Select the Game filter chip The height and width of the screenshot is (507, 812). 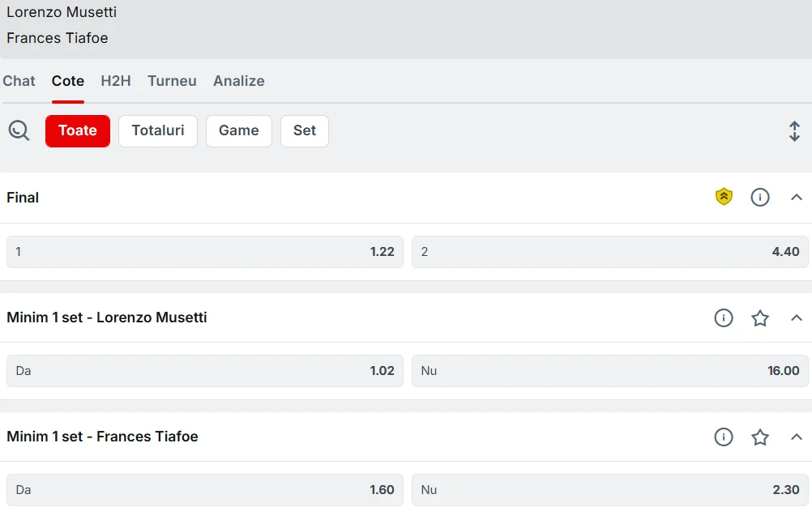tap(239, 131)
